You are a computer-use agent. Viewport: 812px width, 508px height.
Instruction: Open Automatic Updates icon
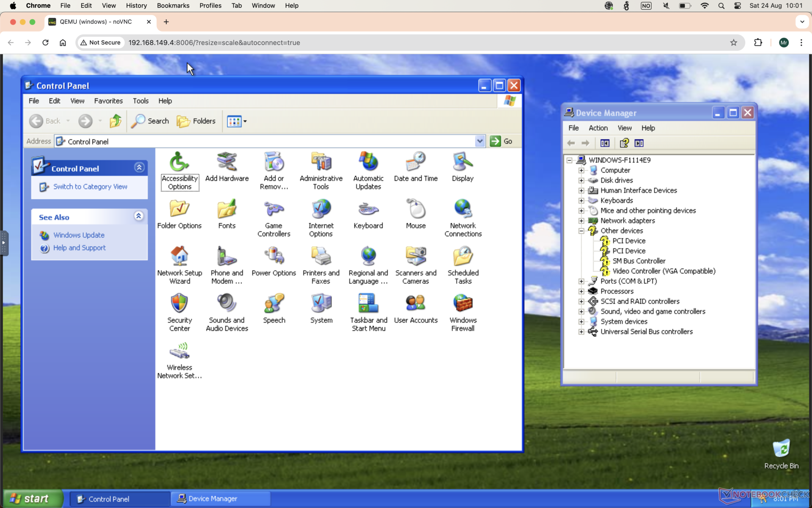(368, 171)
